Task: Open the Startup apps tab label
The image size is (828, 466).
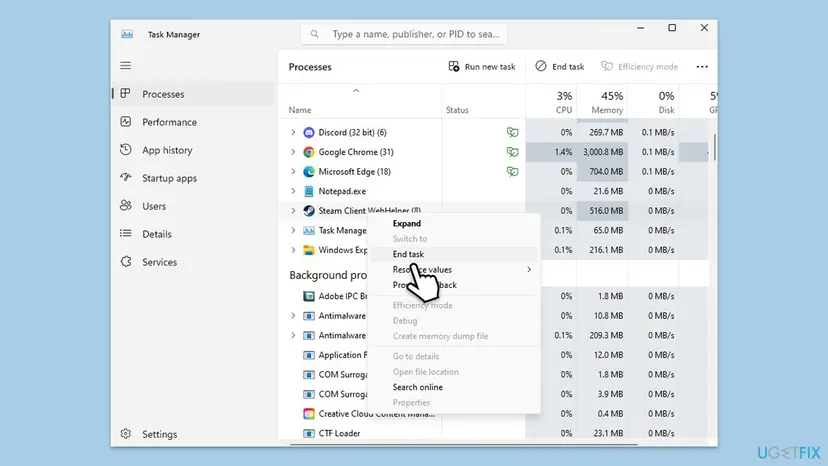Action: point(169,178)
